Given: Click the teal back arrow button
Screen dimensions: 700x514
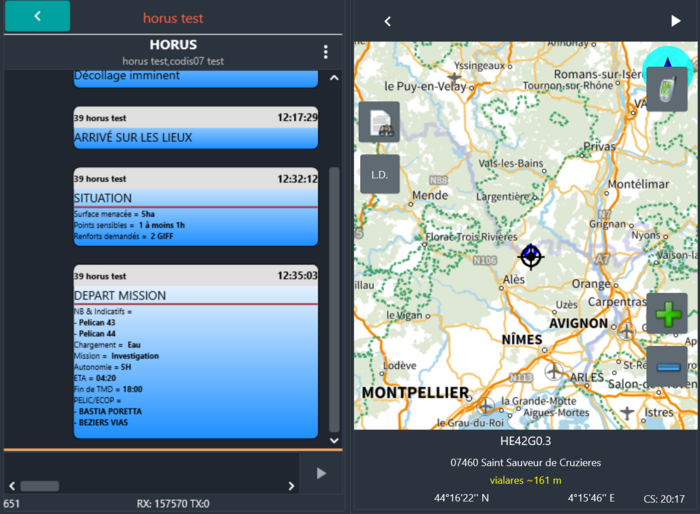Looking at the screenshot, I should click(x=37, y=16).
